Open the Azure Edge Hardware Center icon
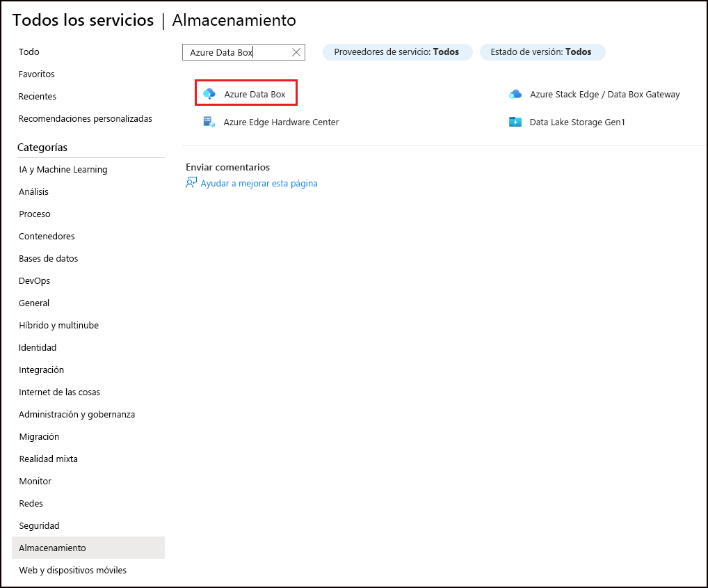Image resolution: width=708 pixels, height=588 pixels. 209,122
